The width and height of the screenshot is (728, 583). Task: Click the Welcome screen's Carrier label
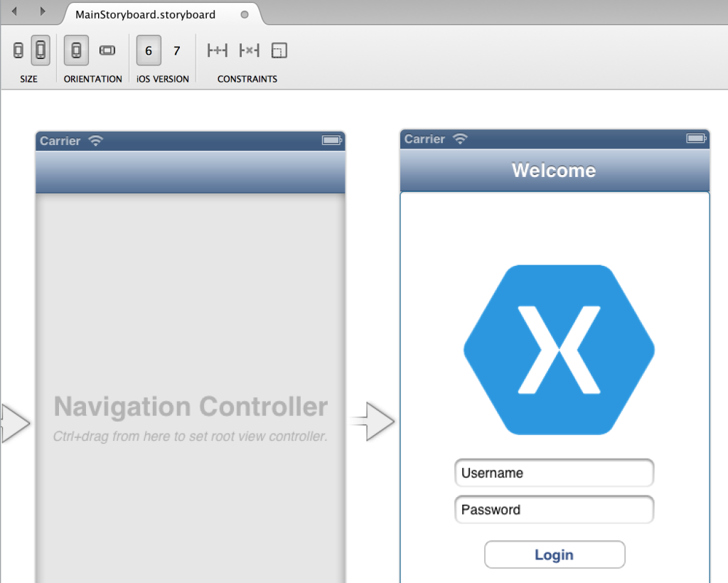(x=424, y=139)
